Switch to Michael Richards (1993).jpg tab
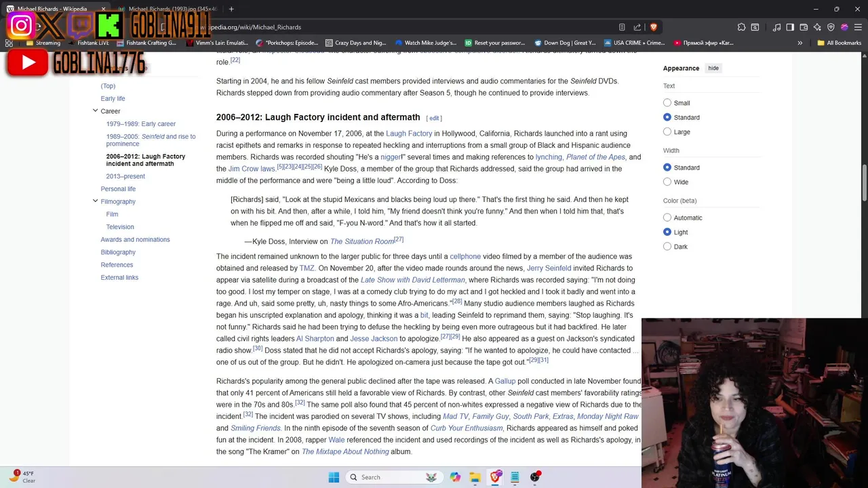This screenshot has height=488, width=868. [x=170, y=9]
